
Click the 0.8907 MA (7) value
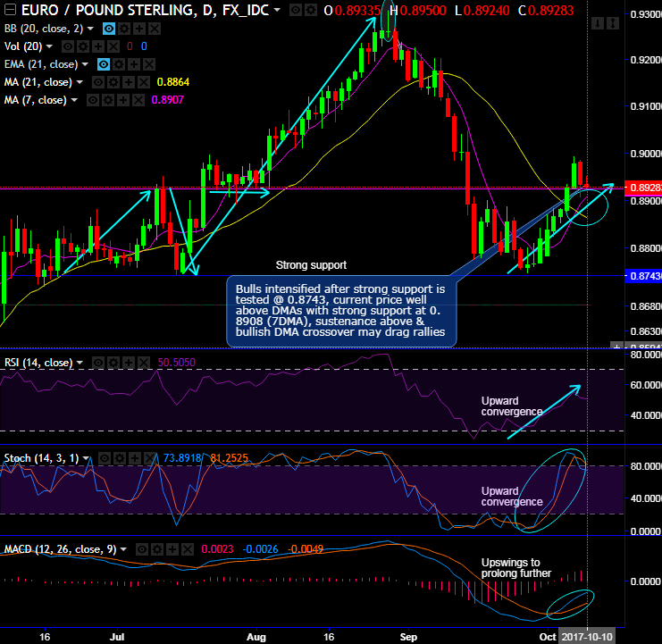click(168, 100)
